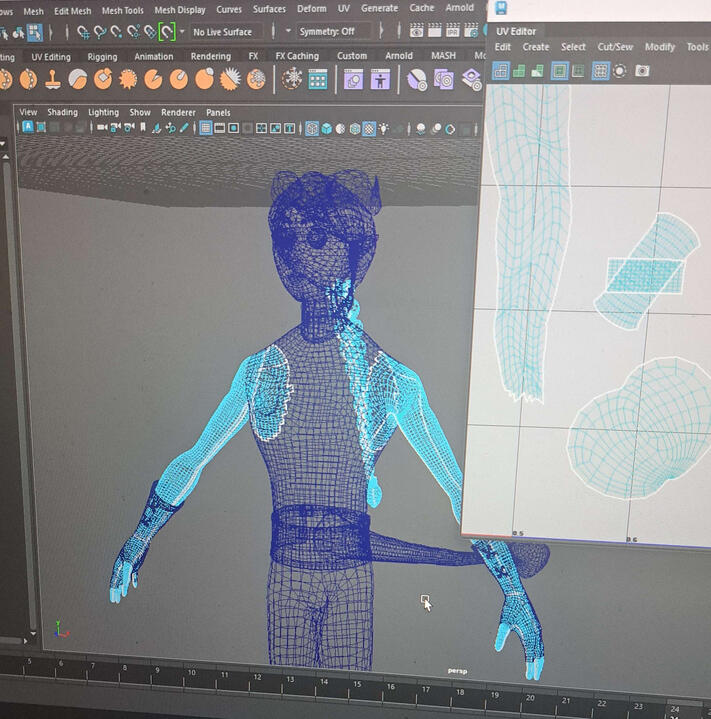The width and height of the screenshot is (711, 719).
Task: Open the viewport Shading menu
Action: point(62,112)
